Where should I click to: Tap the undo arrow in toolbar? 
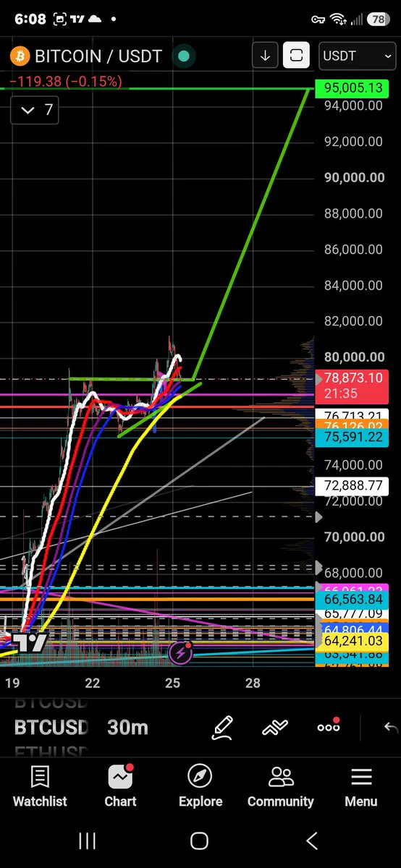point(391,727)
